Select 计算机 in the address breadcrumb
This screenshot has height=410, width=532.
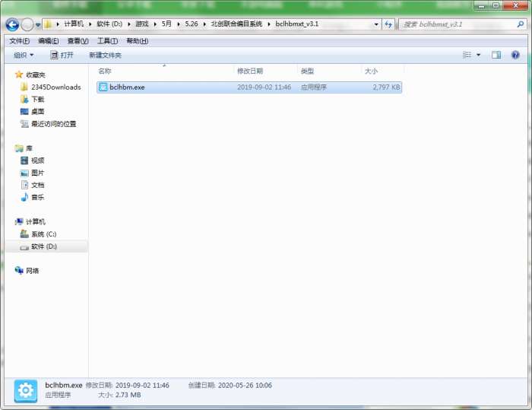(x=74, y=24)
